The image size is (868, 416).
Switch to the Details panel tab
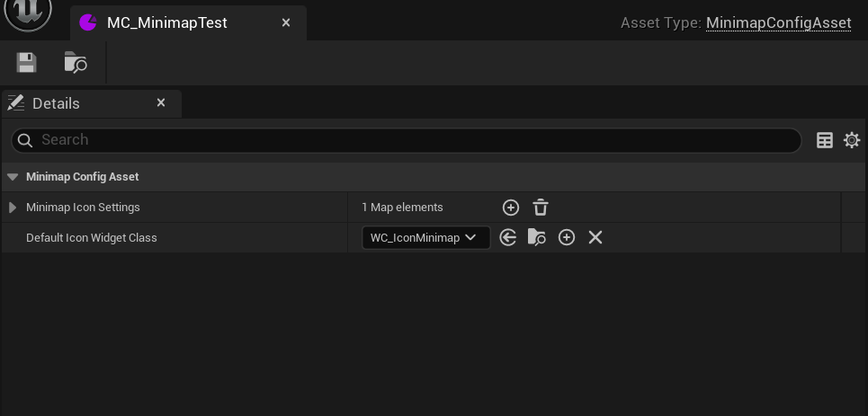click(x=56, y=103)
